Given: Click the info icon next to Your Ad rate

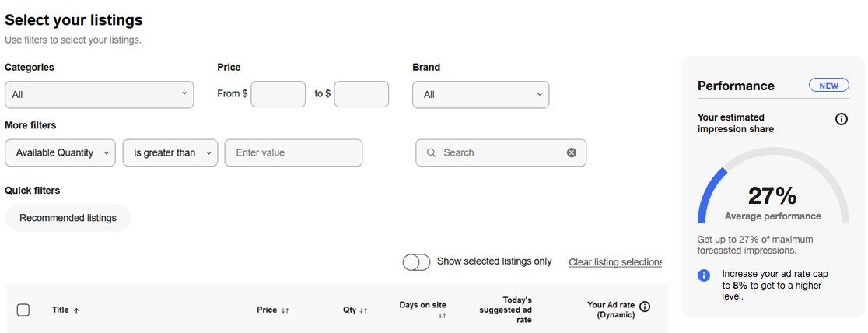Looking at the screenshot, I should pyautogui.click(x=645, y=307).
